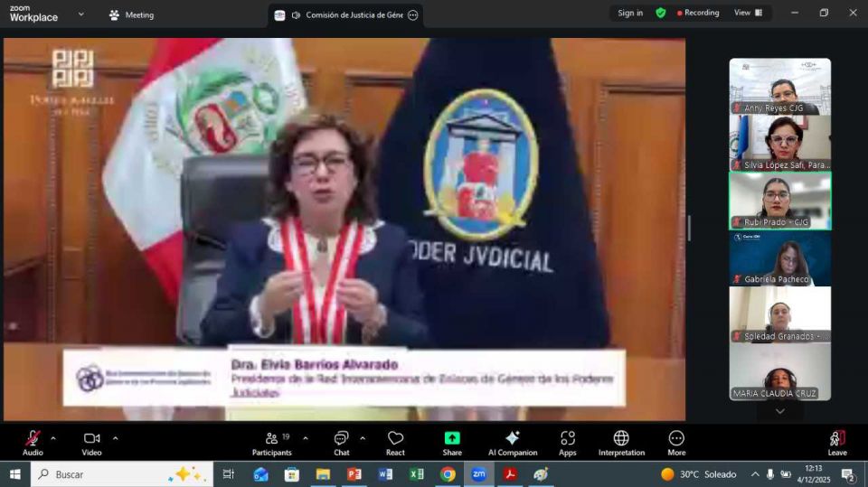
Task: Open the Participants list
Action: coord(271,441)
